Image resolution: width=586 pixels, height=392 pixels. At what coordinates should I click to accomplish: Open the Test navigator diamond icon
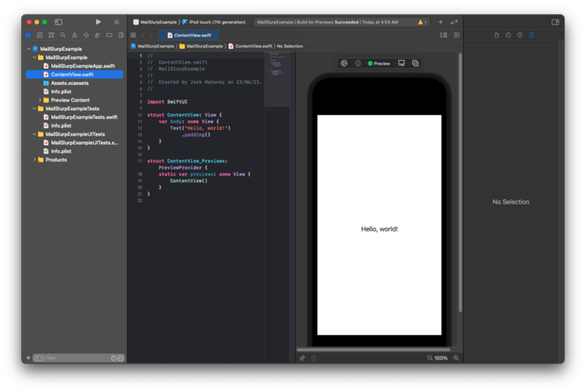pyautogui.click(x=86, y=35)
